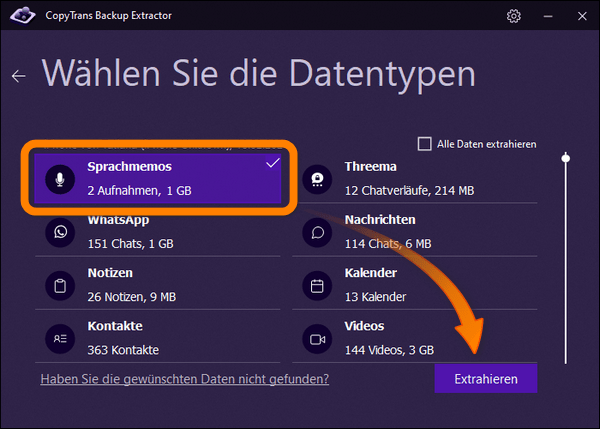Viewport: 600px width, 429px height.
Task: Click the '114 Chats, 6 MB' text
Action: coord(388,244)
